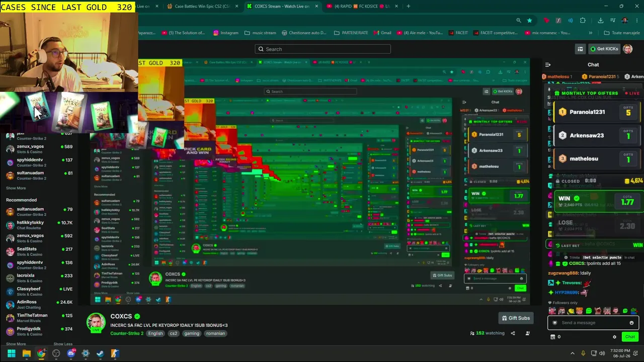644x362 pixels.
Task: Click the microphone tray icon
Action: coord(583,353)
